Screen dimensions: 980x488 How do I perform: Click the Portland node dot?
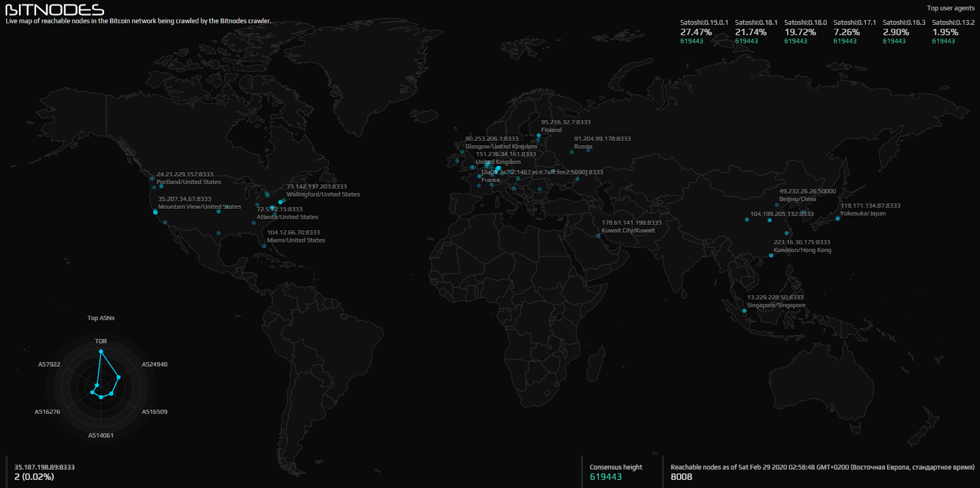153,179
